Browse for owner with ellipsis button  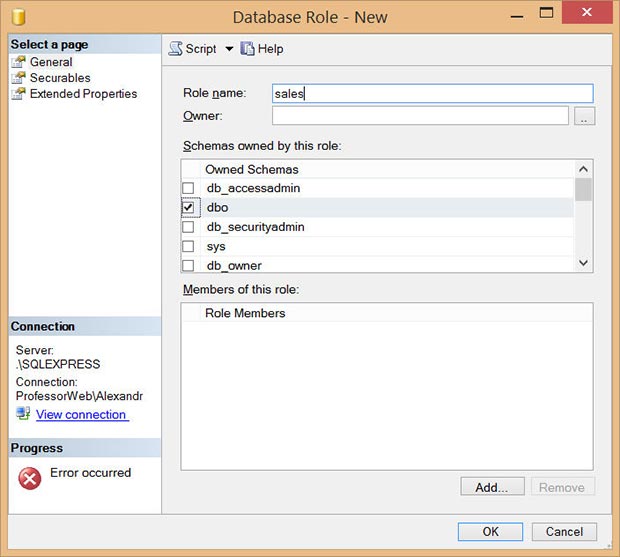584,116
